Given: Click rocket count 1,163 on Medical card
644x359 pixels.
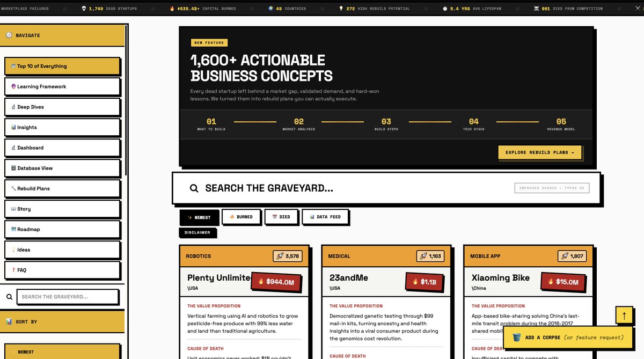Looking at the screenshot, I should point(430,257).
